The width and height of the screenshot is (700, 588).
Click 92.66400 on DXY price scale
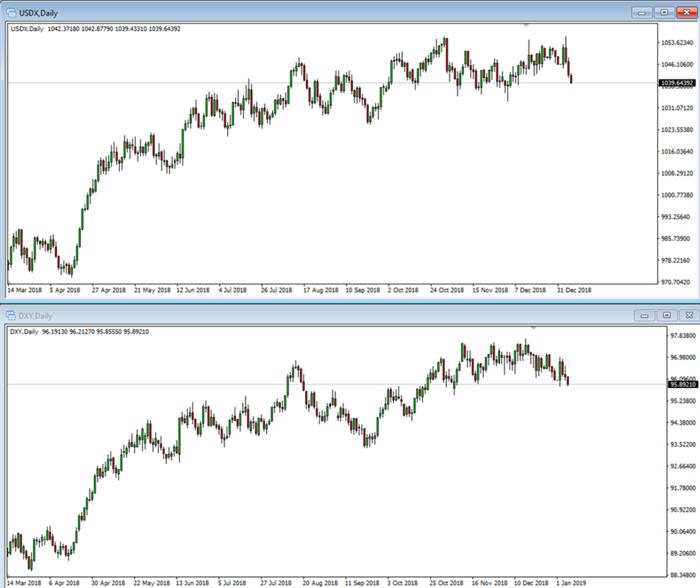coord(683,466)
